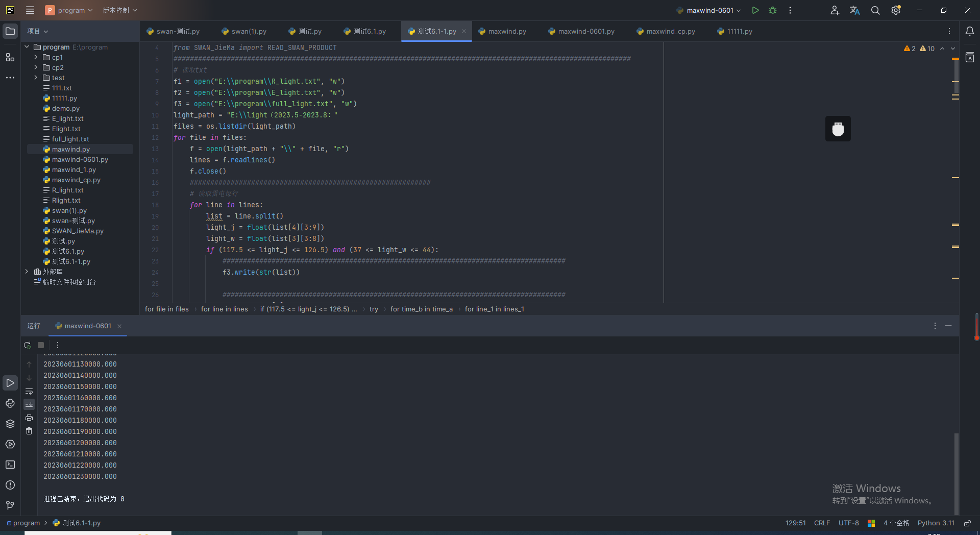Click 'for file in files' breadcrumb

tap(167, 309)
